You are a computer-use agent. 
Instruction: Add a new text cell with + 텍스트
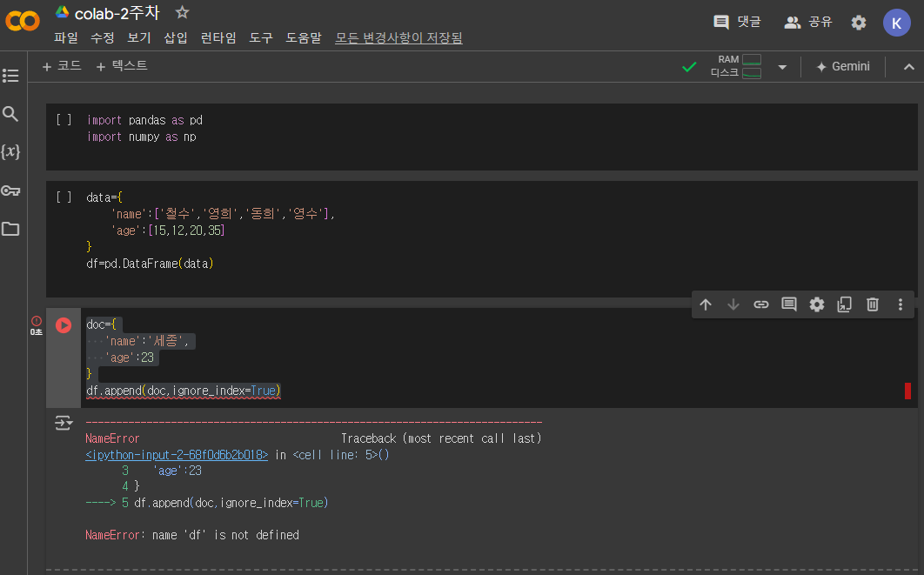[122, 66]
